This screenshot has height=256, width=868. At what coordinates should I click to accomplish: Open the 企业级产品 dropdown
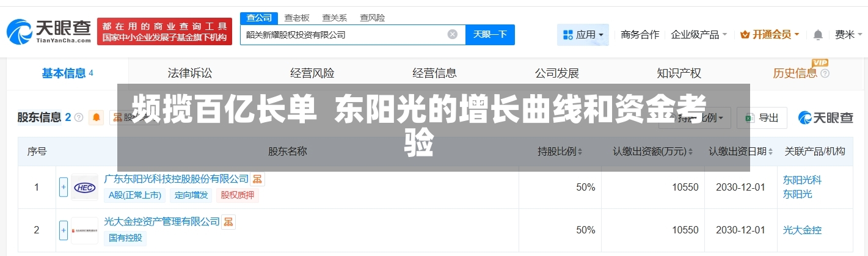pos(699,35)
